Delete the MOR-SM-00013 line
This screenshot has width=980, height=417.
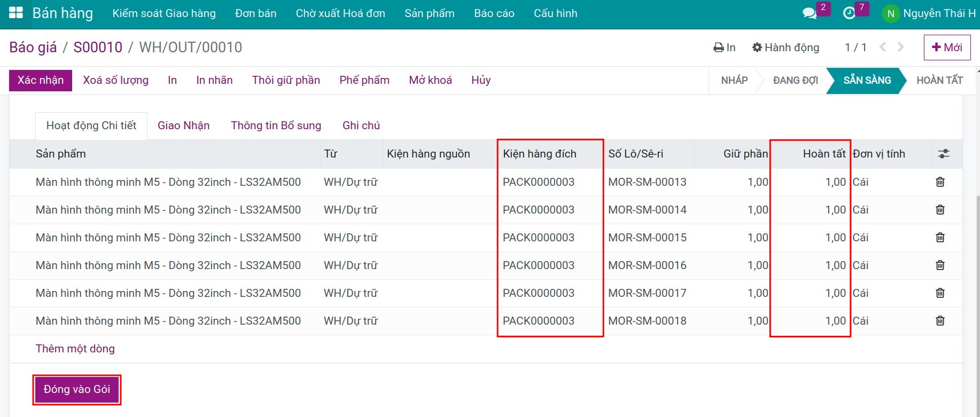point(940,182)
